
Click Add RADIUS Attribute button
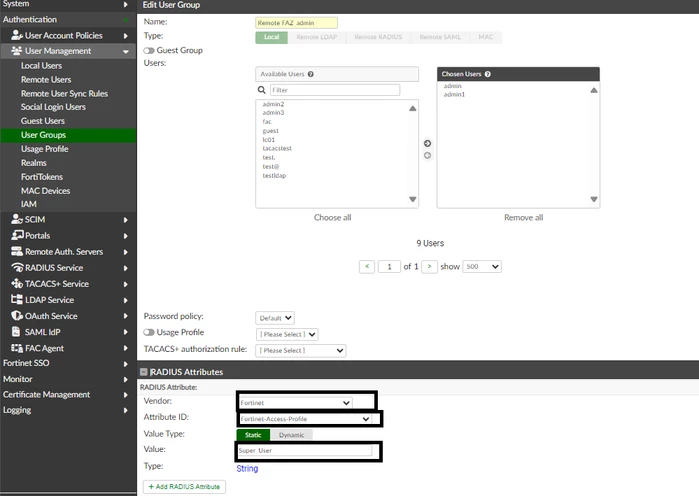click(184, 487)
